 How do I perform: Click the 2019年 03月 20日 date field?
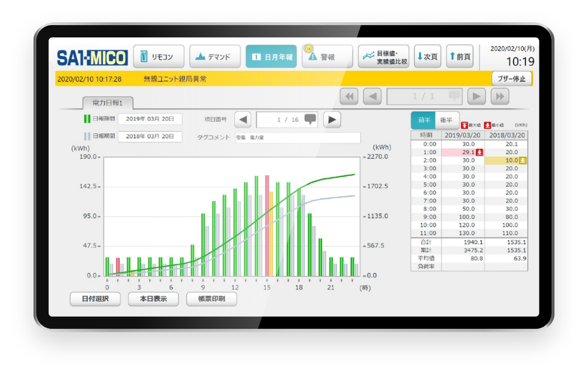coord(150,119)
